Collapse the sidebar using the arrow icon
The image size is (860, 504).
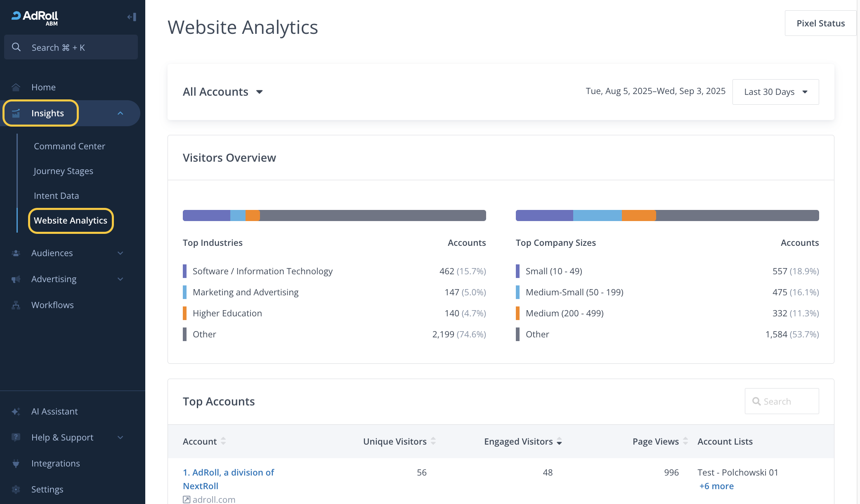(132, 17)
